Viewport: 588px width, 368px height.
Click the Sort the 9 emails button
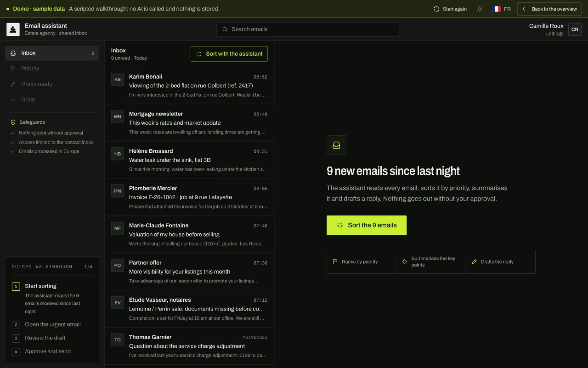367,225
